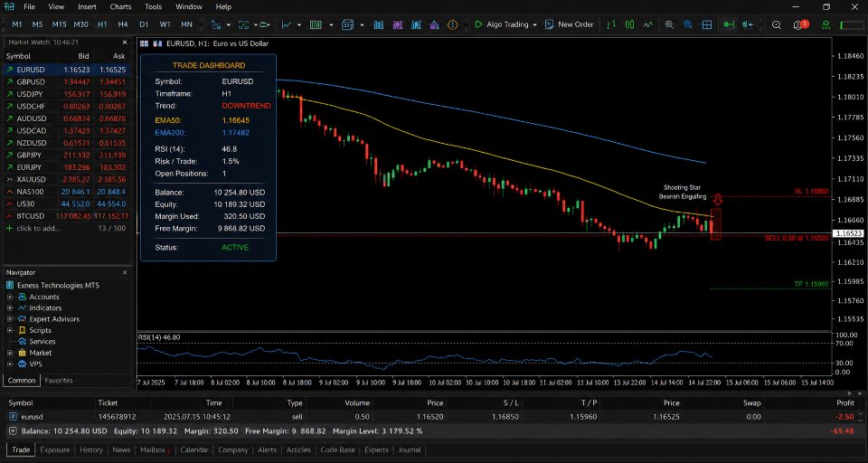
Task: Open notifications with red badge
Action: click(x=800, y=25)
